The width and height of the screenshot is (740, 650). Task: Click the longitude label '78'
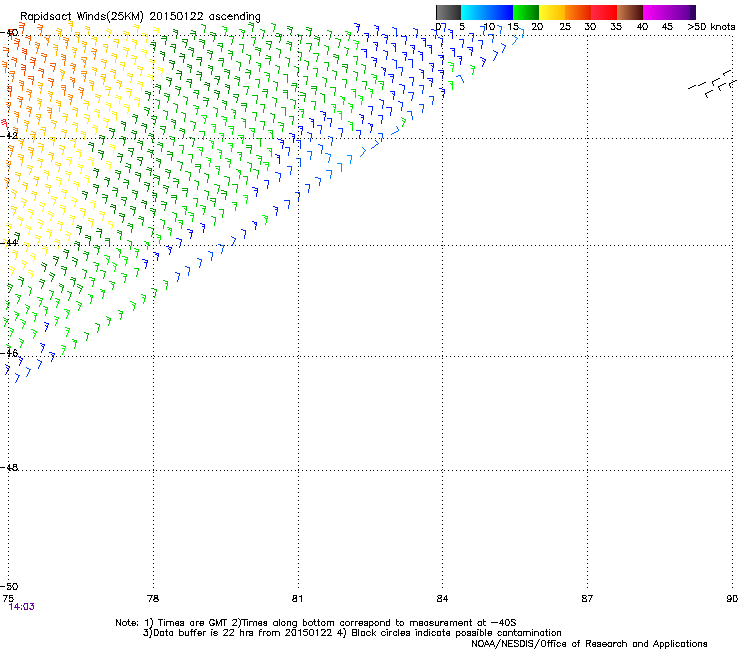(x=153, y=599)
